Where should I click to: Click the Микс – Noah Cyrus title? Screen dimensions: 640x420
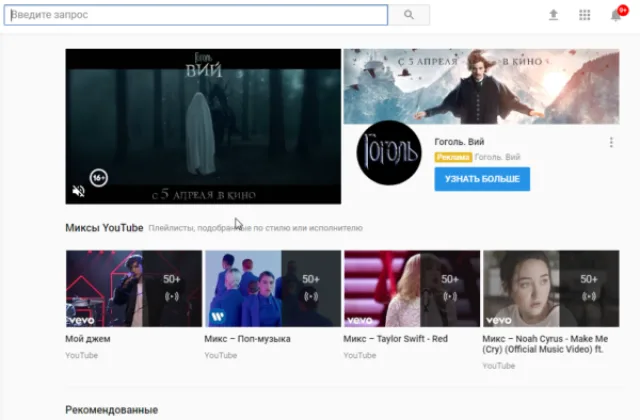pyautogui.click(x=545, y=344)
